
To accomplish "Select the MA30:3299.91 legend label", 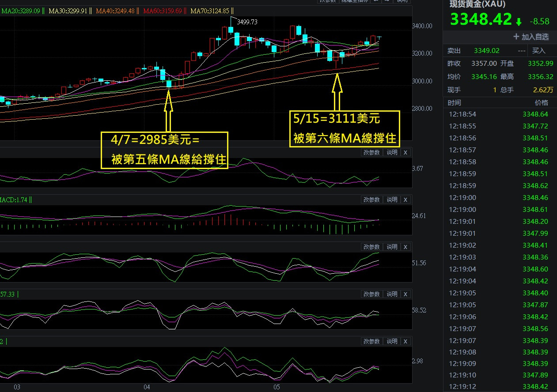I will point(68,11).
